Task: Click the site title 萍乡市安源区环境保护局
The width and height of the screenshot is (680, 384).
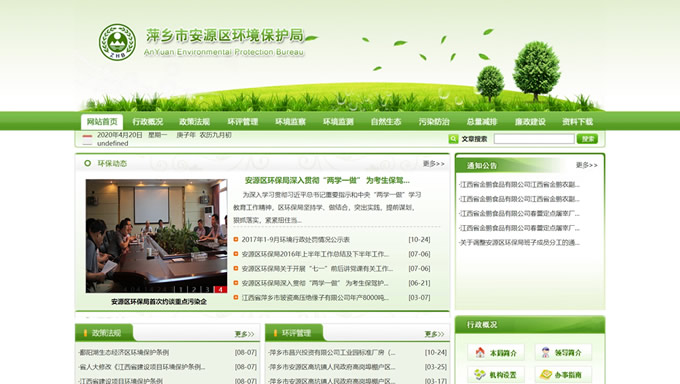Action: click(225, 36)
